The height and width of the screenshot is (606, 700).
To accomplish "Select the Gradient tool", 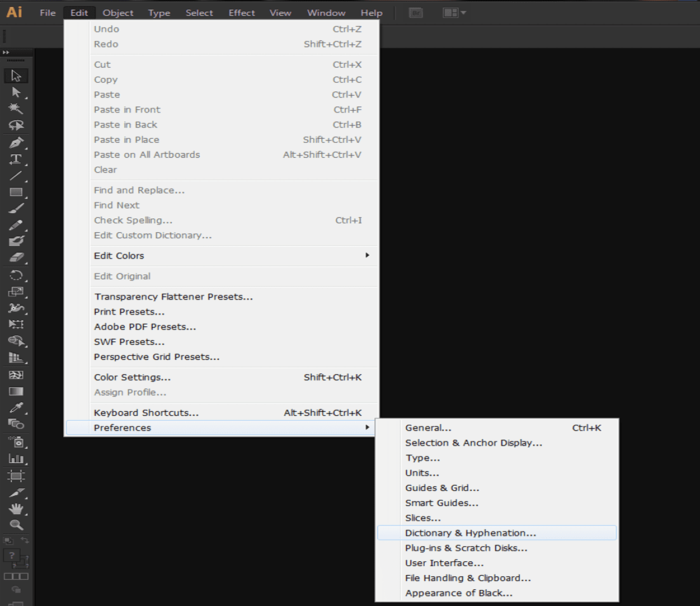I will pyautogui.click(x=16, y=391).
